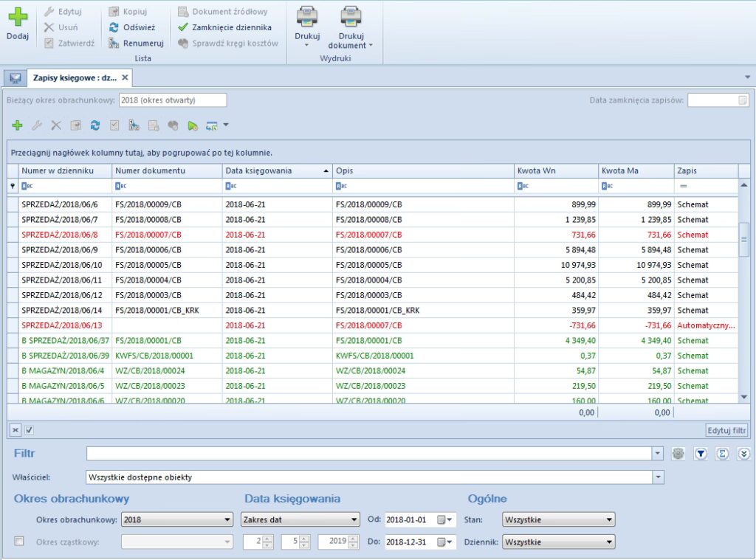Click the vertical scrollbar thumb of the grid
This screenshot has height=560, width=756.
(x=744, y=239)
